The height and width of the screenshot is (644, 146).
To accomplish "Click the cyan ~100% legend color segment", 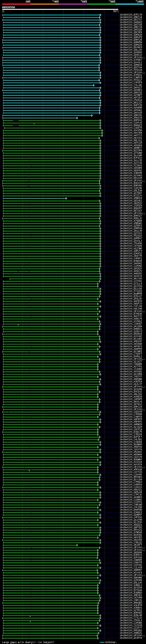I will pos(130,4).
